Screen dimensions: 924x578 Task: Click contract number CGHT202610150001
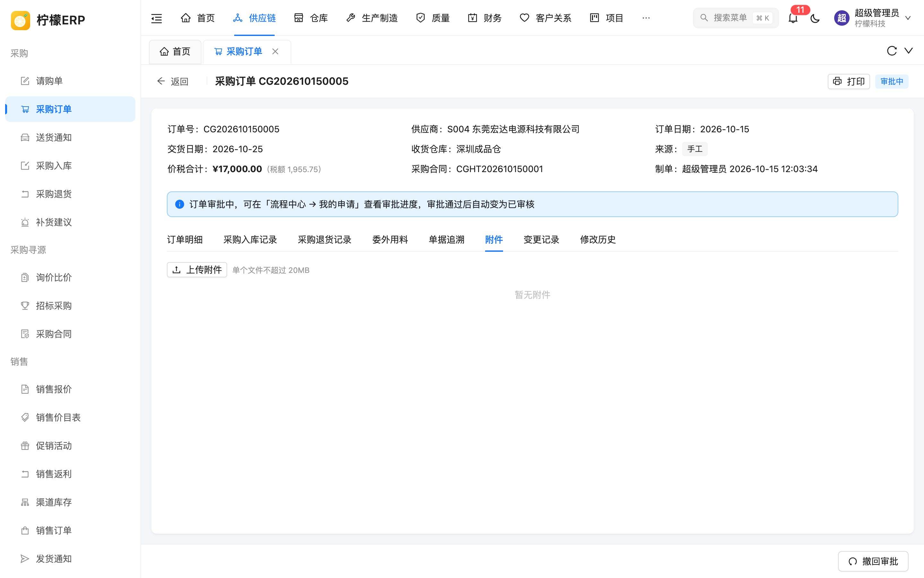(x=500, y=169)
